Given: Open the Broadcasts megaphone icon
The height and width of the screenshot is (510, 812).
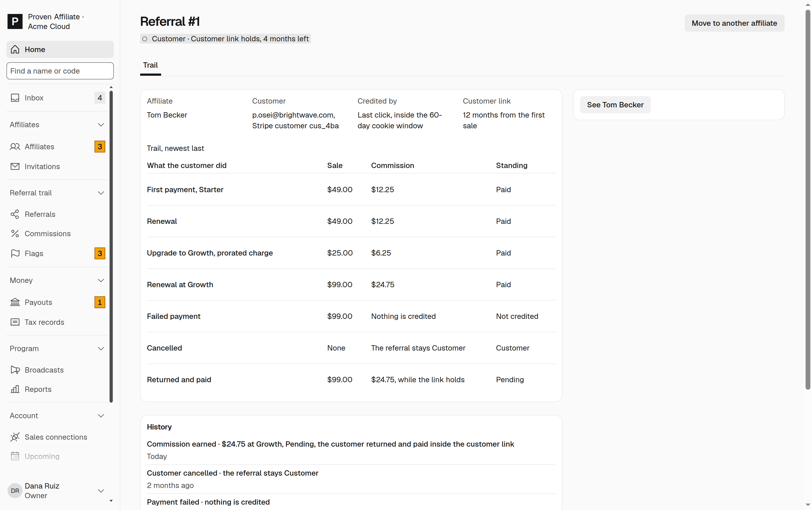Looking at the screenshot, I should [15, 370].
